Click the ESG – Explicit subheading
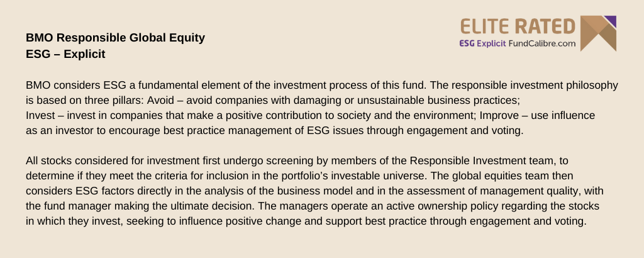The width and height of the screenshot is (644, 258). (x=65, y=54)
